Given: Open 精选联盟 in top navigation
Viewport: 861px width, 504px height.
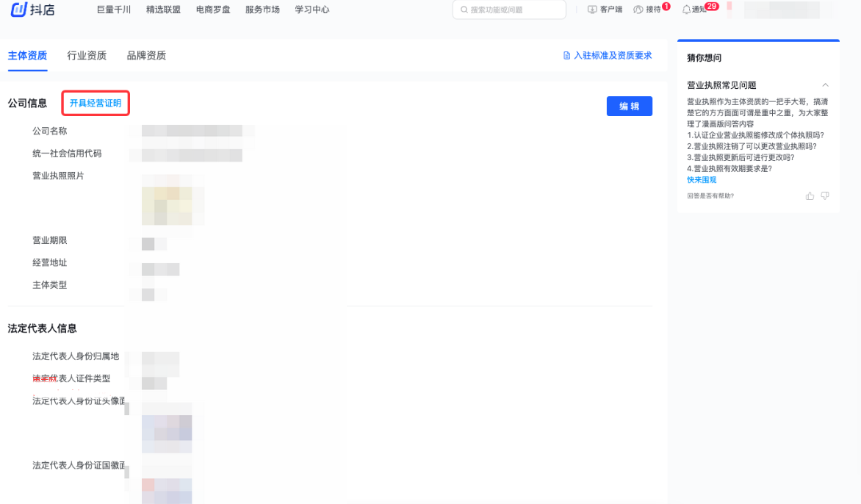Looking at the screenshot, I should pyautogui.click(x=163, y=10).
